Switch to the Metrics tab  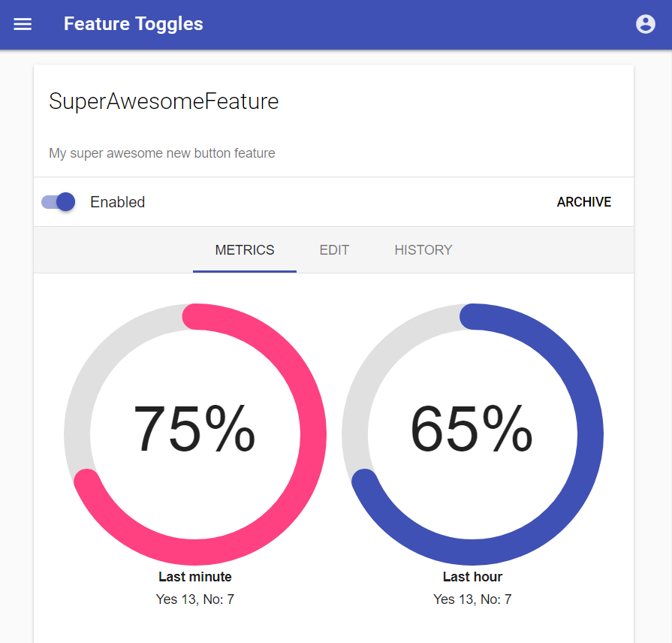point(245,250)
